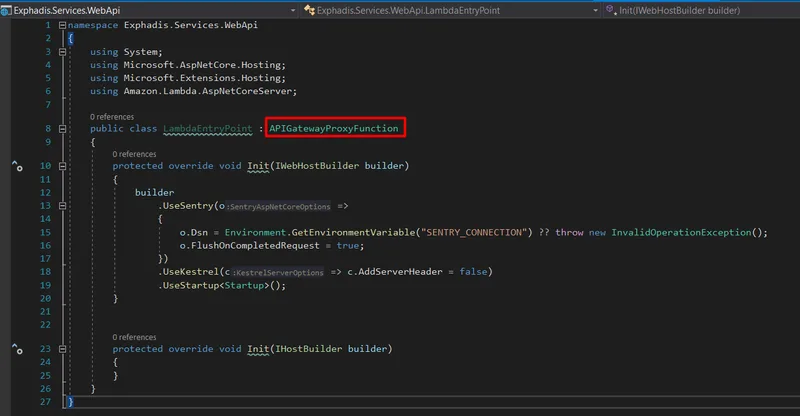Collapse the UseSentry lambda on line 13
Image resolution: width=800 pixels, height=416 pixels.
point(62,206)
